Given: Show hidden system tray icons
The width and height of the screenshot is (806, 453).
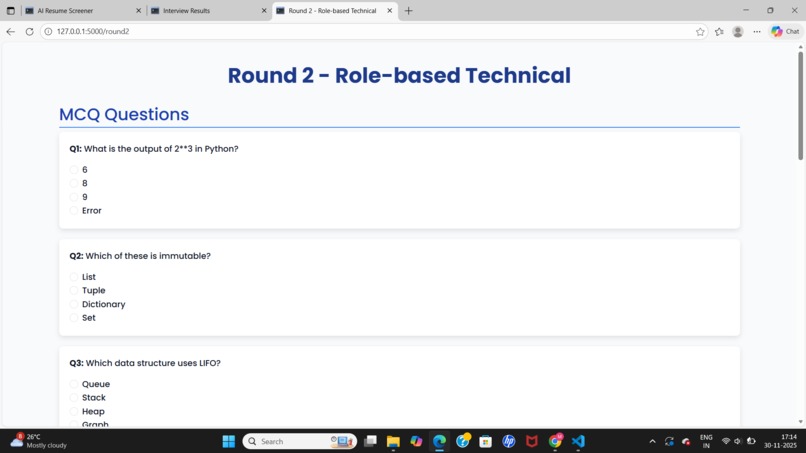Looking at the screenshot, I should pyautogui.click(x=652, y=441).
